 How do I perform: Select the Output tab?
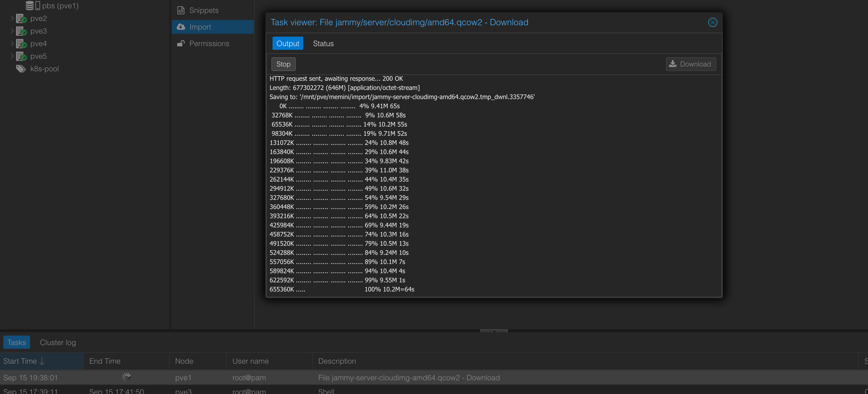pyautogui.click(x=287, y=44)
